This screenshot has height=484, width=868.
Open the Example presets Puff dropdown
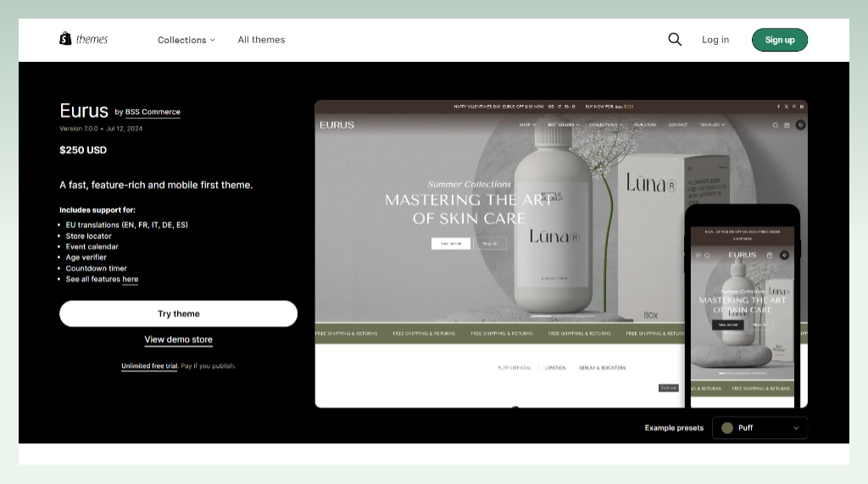click(759, 427)
